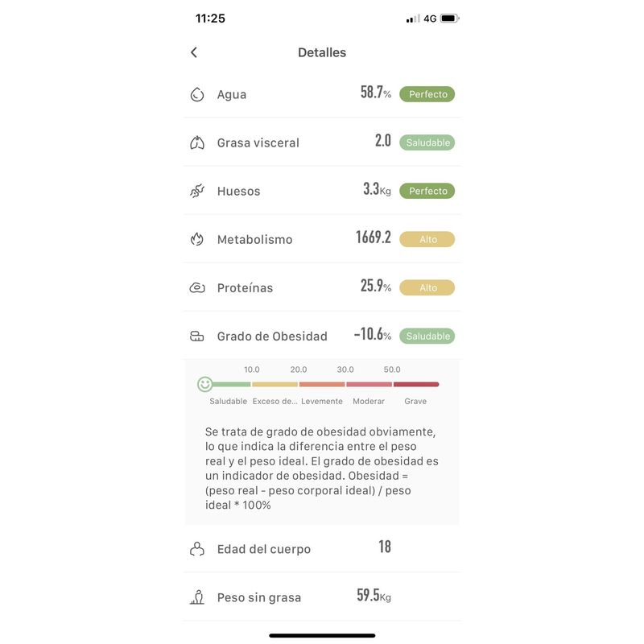Tap the smiley marker on obesity scale
This screenshot has height=644, width=644.
coord(205,384)
